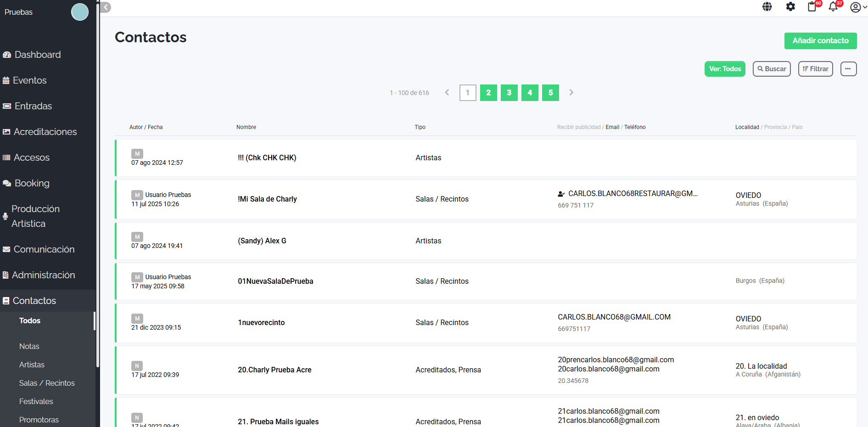Click the Pruebas round avatar in sidebar
Image resolution: width=868 pixels, height=427 pixels.
click(x=80, y=12)
